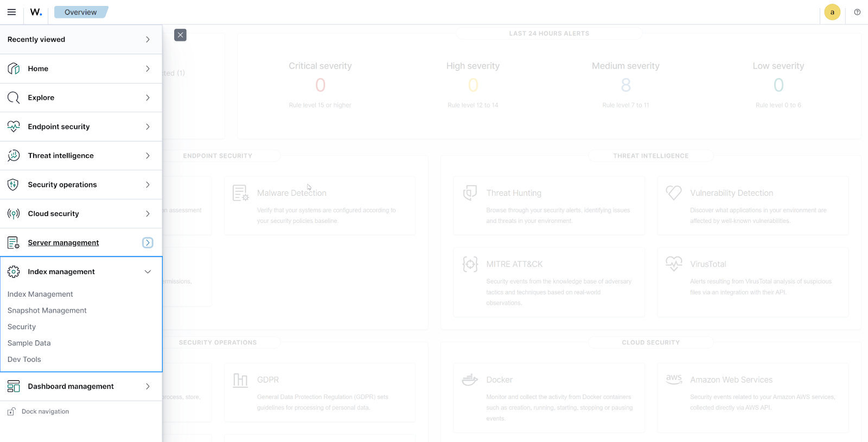The image size is (868, 442).
Task: Select the Recently viewed label
Action: click(x=36, y=40)
